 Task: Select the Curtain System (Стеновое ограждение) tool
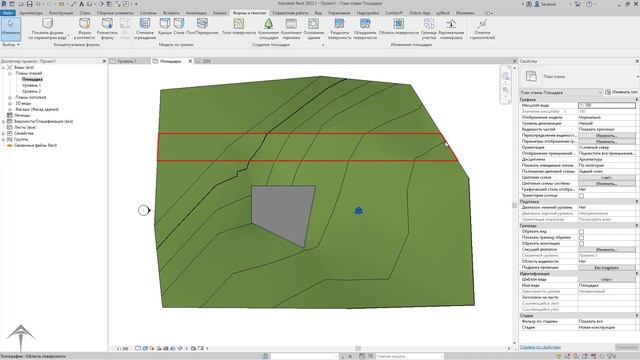tap(145, 29)
